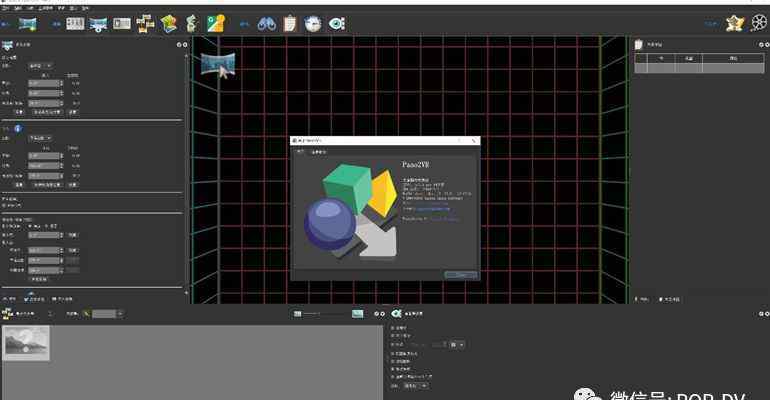770x400 pixels.
Task: Switch to first tab in About dialog
Action: tap(300, 152)
